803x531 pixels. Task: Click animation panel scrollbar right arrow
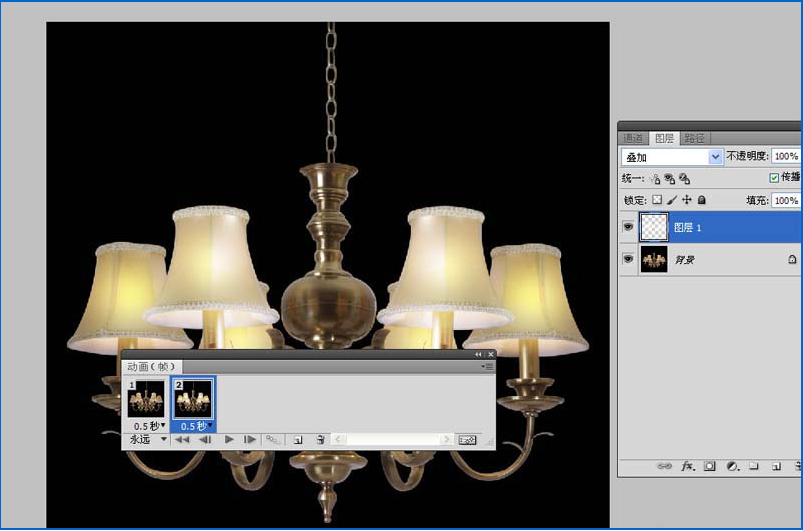447,439
